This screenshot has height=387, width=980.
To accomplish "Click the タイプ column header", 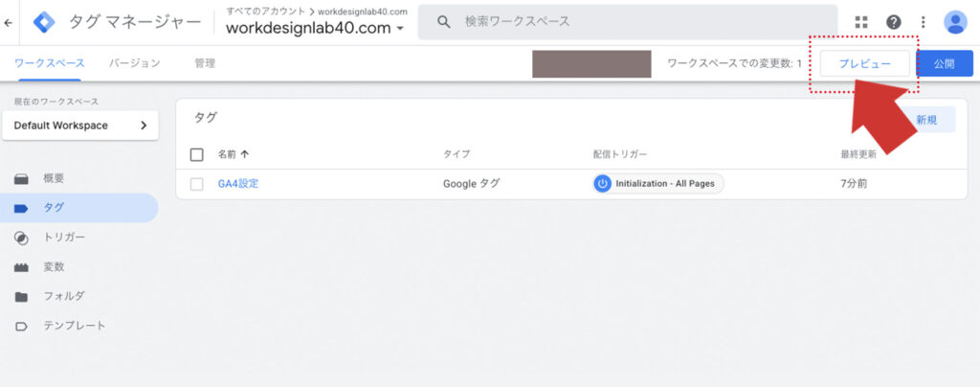I will [457, 154].
